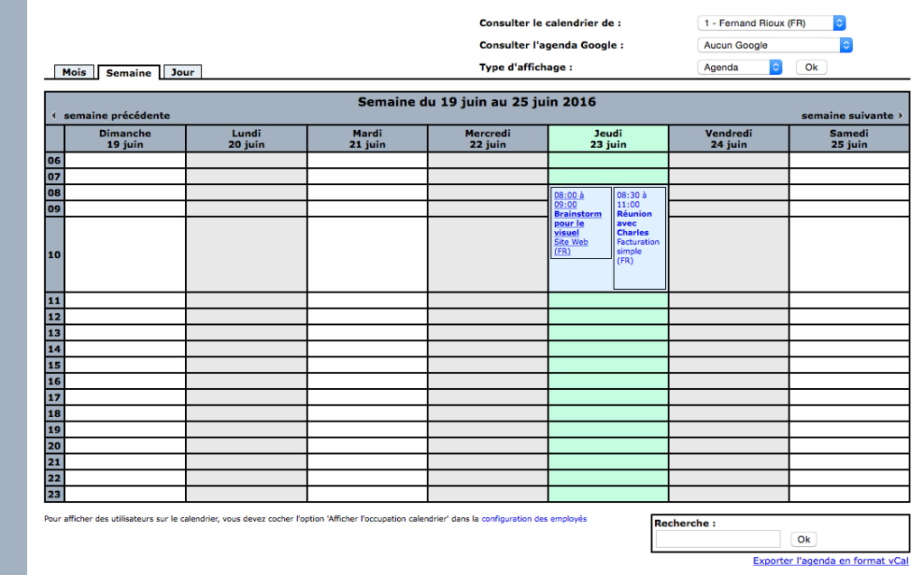Select the Semaine tab
Screen dimensions: 924x575
pyautogui.click(x=128, y=73)
